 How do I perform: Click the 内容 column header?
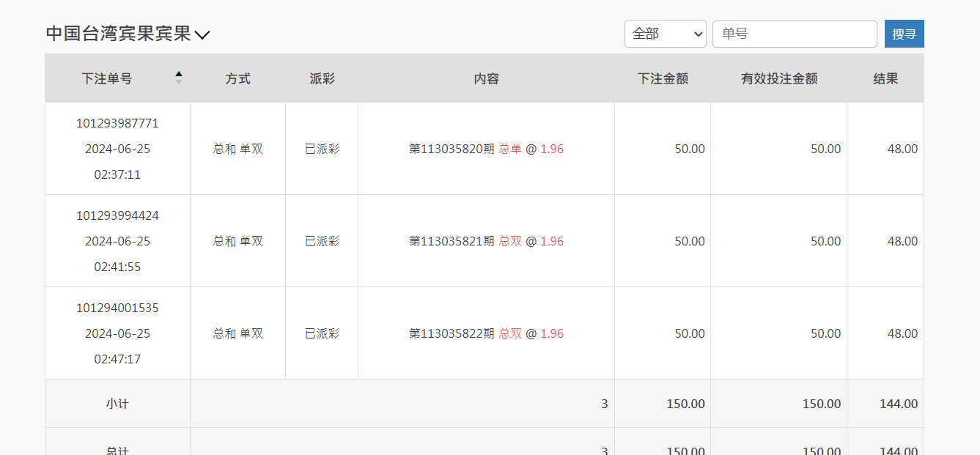[x=486, y=78]
